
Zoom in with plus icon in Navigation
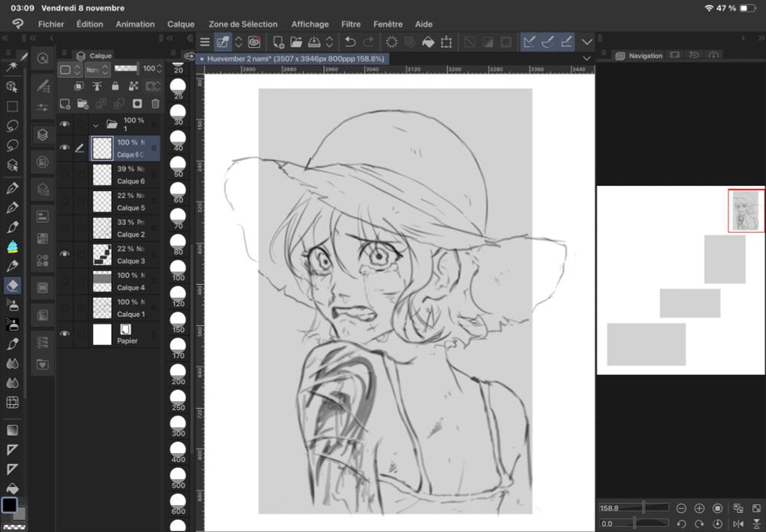point(699,508)
